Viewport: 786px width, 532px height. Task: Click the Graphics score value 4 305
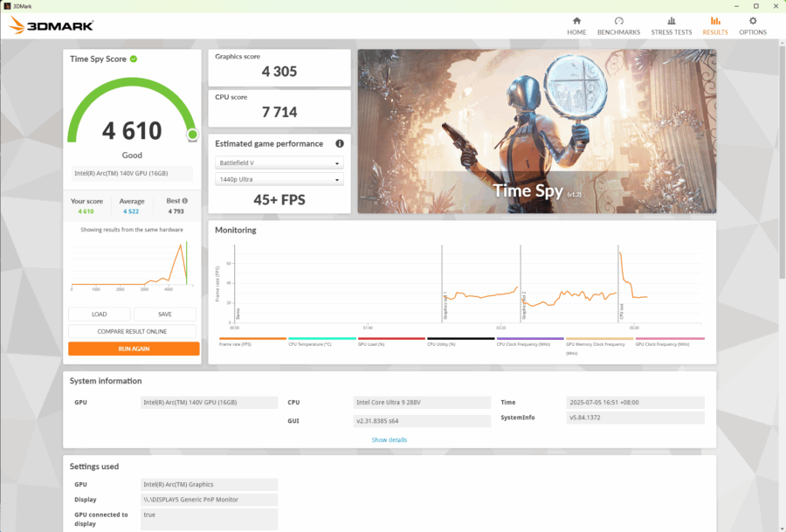pyautogui.click(x=279, y=72)
